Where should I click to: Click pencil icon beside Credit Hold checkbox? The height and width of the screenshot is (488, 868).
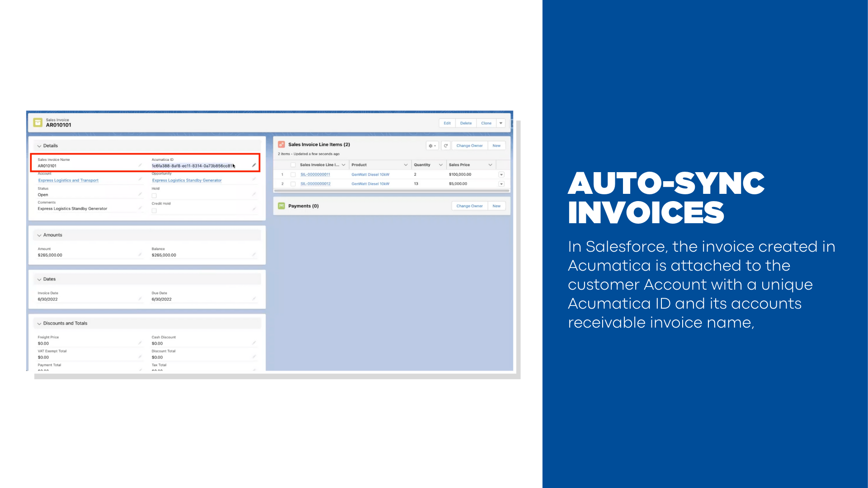pyautogui.click(x=254, y=209)
